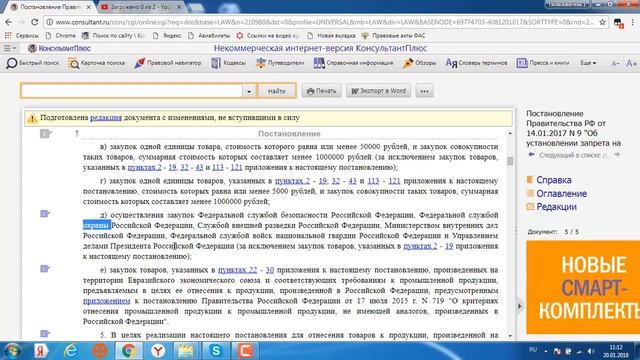Click the Печать button

pos(322,91)
